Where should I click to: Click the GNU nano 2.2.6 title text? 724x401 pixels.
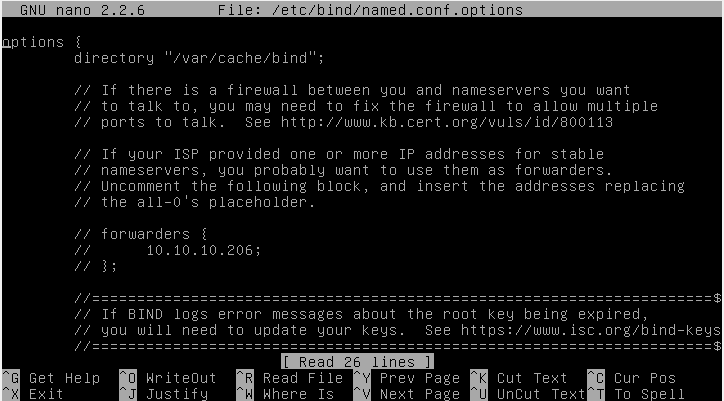click(x=83, y=10)
